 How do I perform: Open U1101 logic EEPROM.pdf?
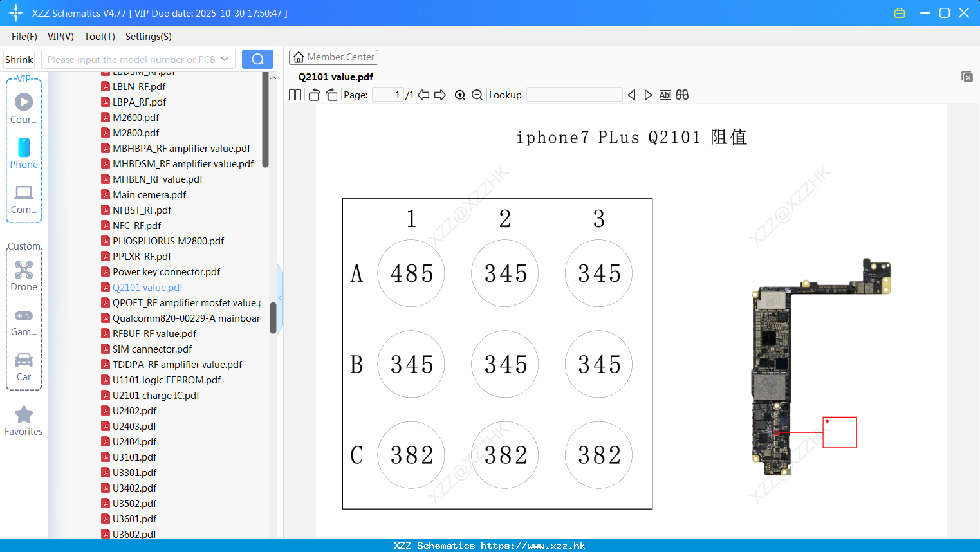click(x=167, y=380)
